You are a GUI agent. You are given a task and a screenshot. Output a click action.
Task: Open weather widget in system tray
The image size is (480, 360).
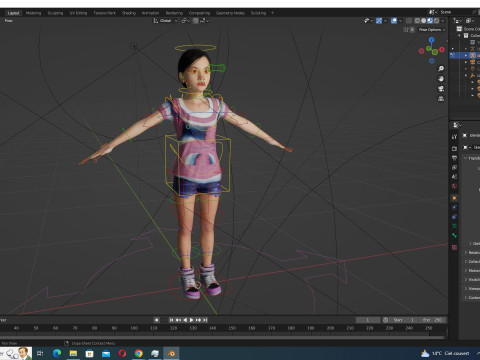(445, 353)
